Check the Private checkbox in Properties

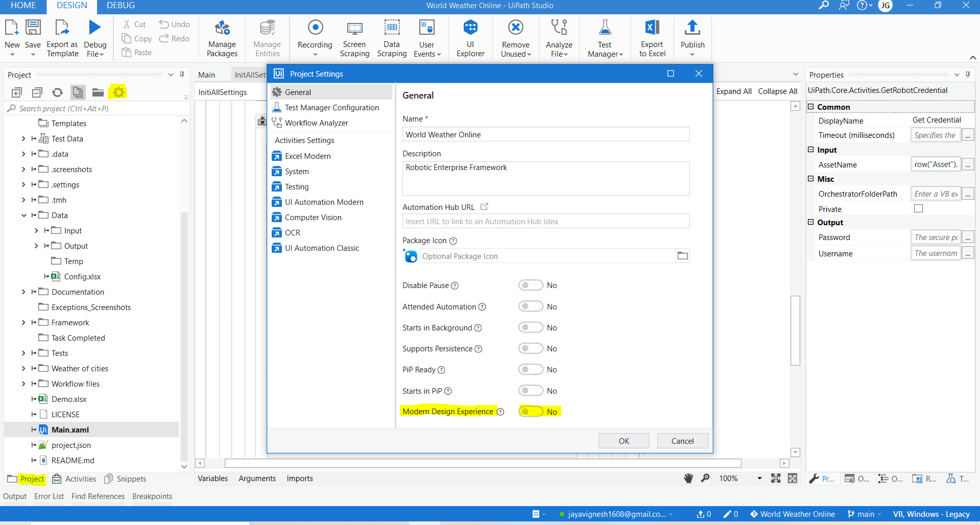click(918, 208)
